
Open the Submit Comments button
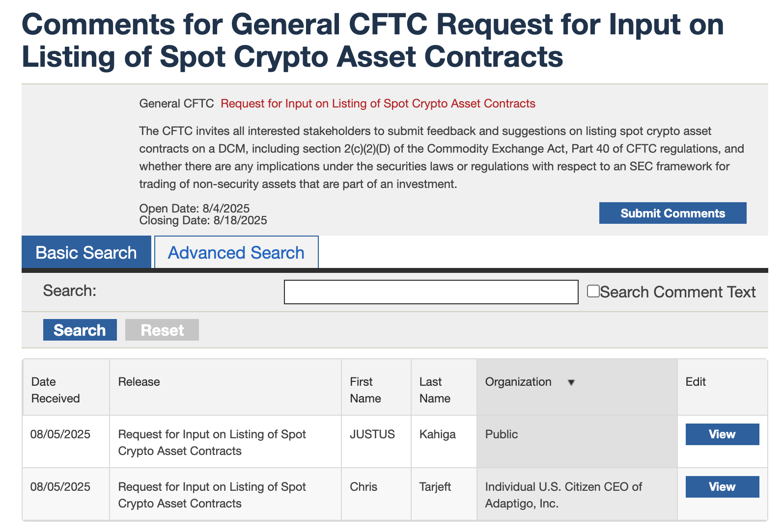click(x=672, y=213)
